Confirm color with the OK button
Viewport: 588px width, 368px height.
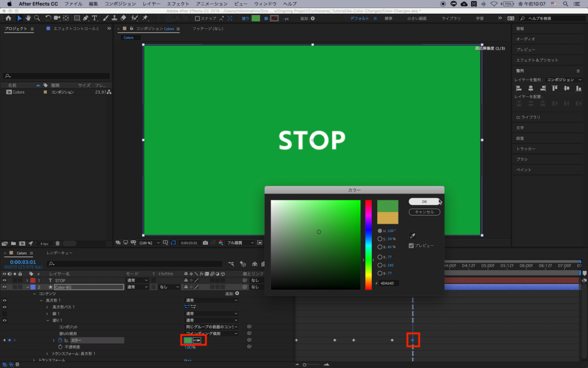(424, 202)
